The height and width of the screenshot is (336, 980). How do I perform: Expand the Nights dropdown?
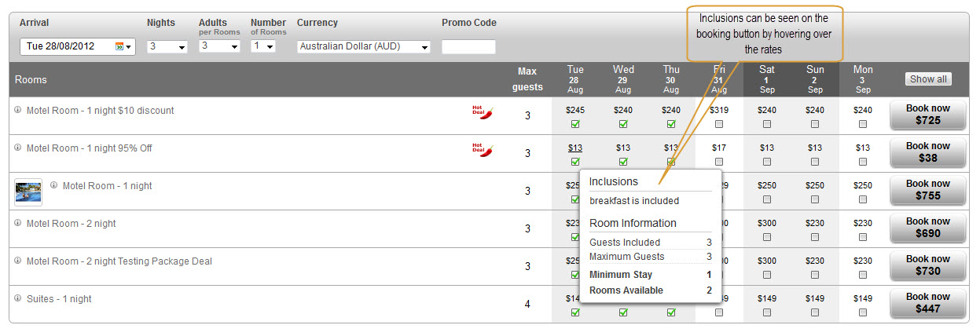pyautogui.click(x=167, y=47)
